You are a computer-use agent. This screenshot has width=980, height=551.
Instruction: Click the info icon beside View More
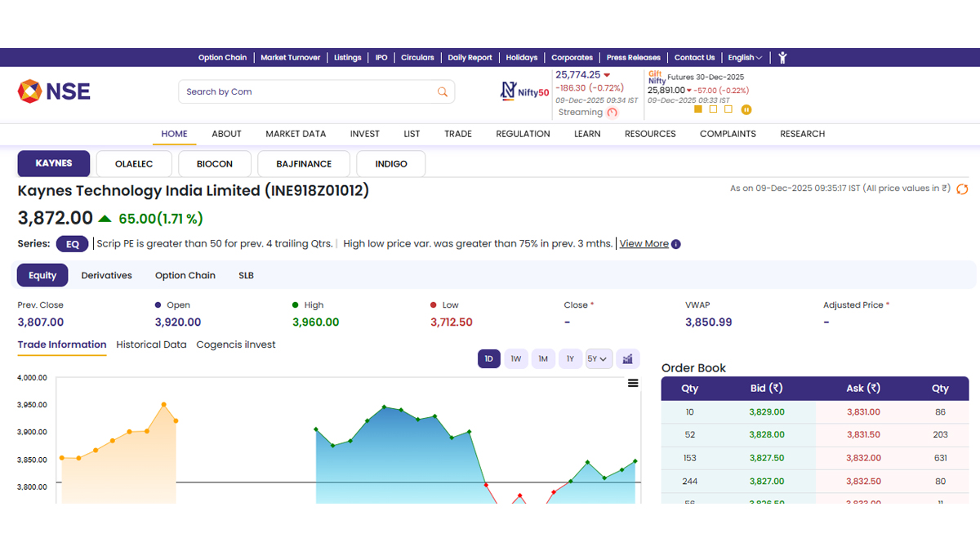676,244
